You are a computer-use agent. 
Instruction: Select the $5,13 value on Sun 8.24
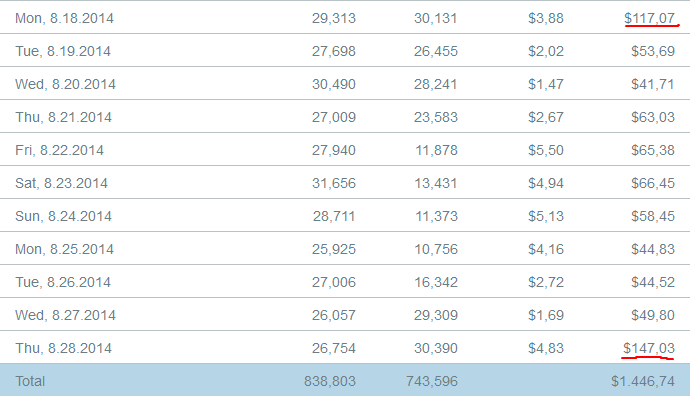click(546, 216)
